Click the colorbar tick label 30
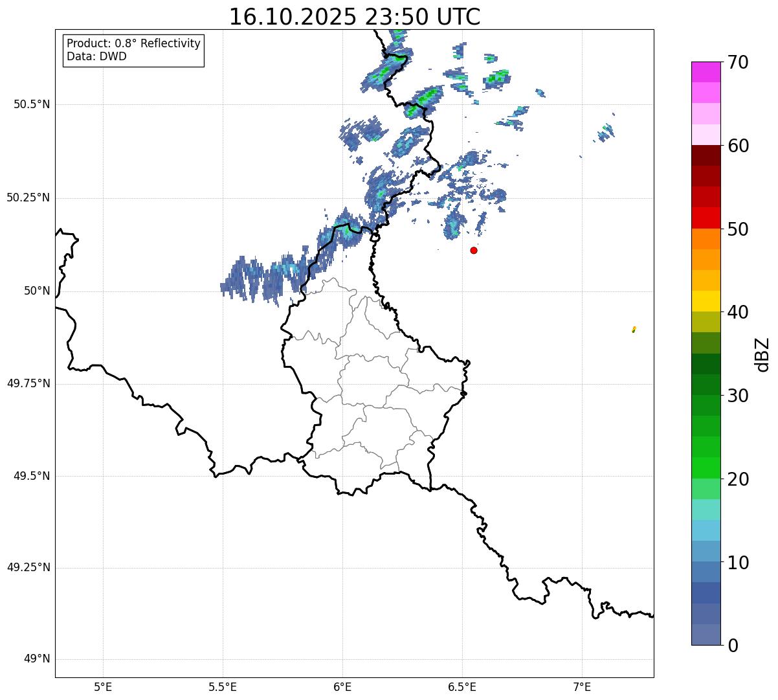 pyautogui.click(x=738, y=396)
